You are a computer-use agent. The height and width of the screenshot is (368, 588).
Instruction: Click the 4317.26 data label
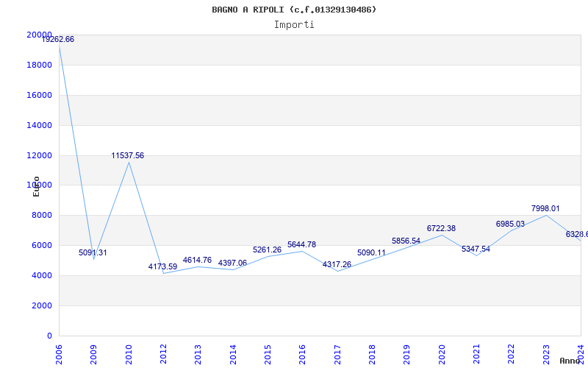337,265
